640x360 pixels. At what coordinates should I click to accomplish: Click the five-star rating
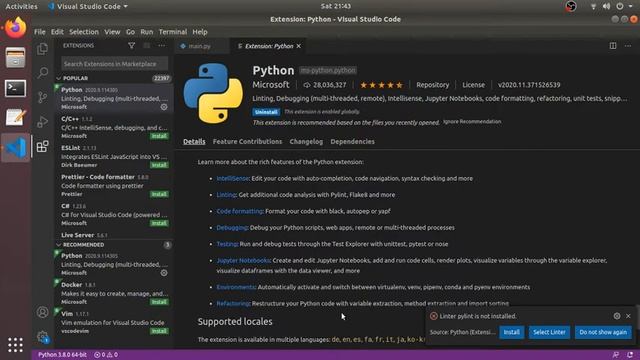pyautogui.click(x=381, y=85)
